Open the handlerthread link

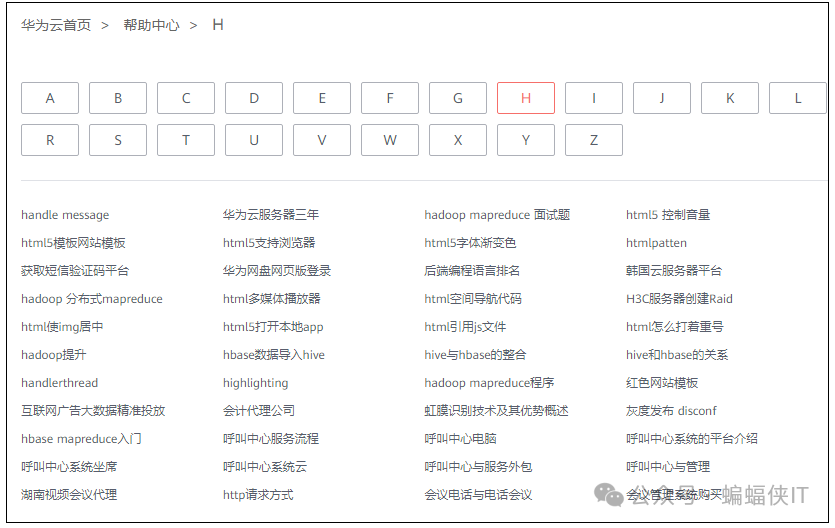click(60, 383)
